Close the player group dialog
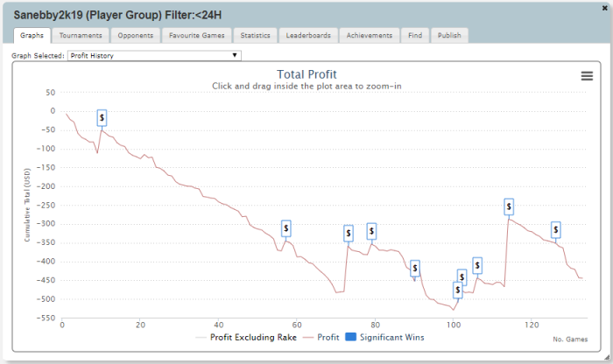Image resolution: width=613 pixels, height=364 pixels. click(605, 6)
